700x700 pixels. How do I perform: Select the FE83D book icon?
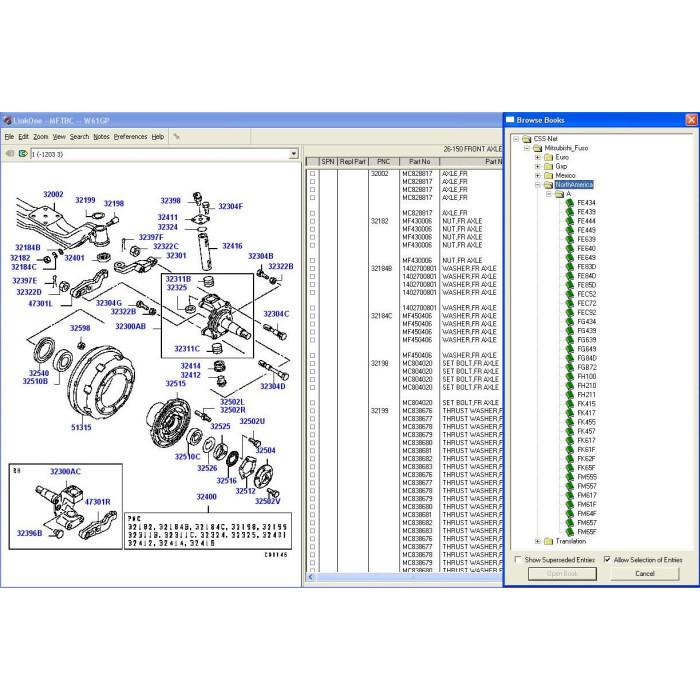[569, 267]
